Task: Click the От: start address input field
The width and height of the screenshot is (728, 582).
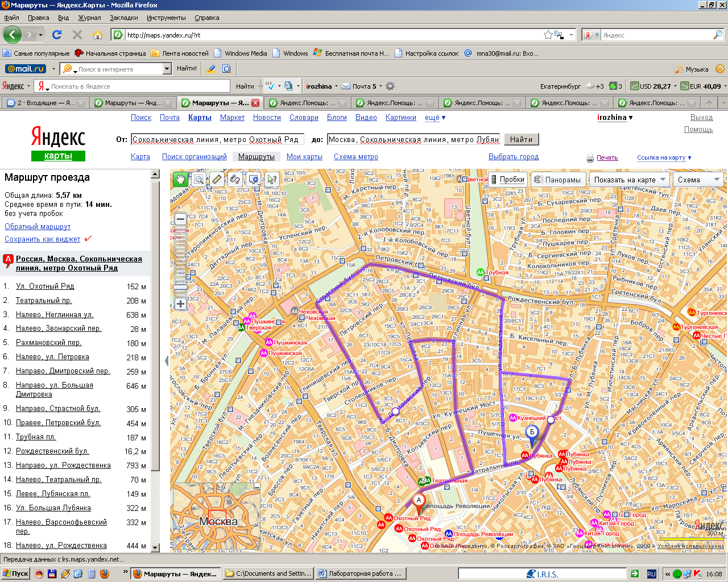Action: [218, 139]
